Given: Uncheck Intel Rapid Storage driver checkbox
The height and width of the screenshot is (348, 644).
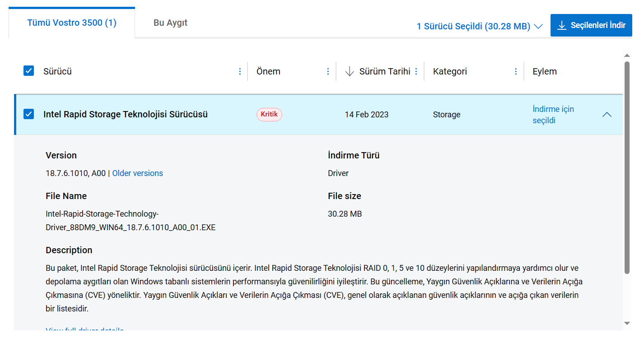Looking at the screenshot, I should point(29,114).
